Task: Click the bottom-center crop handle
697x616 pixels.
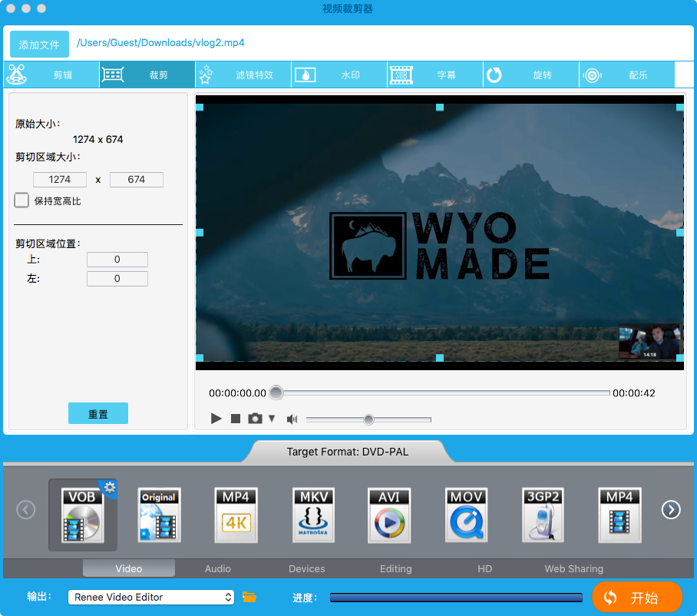Action: 440,358
